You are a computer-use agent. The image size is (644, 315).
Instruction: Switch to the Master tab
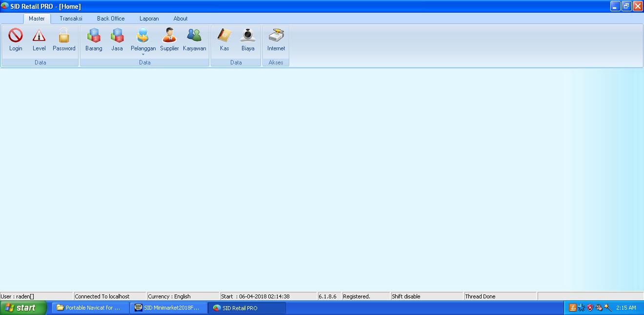[37, 19]
